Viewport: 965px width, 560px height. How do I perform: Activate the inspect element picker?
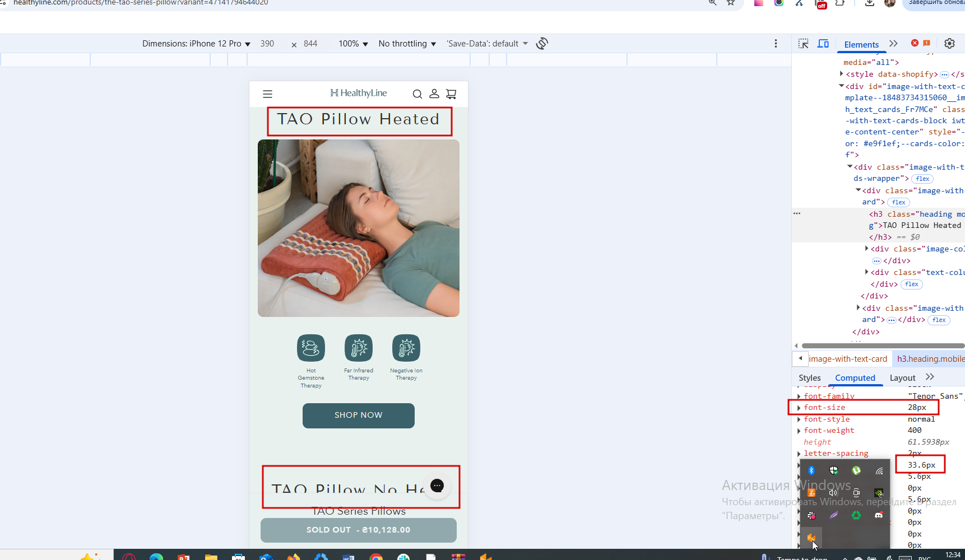pyautogui.click(x=804, y=44)
